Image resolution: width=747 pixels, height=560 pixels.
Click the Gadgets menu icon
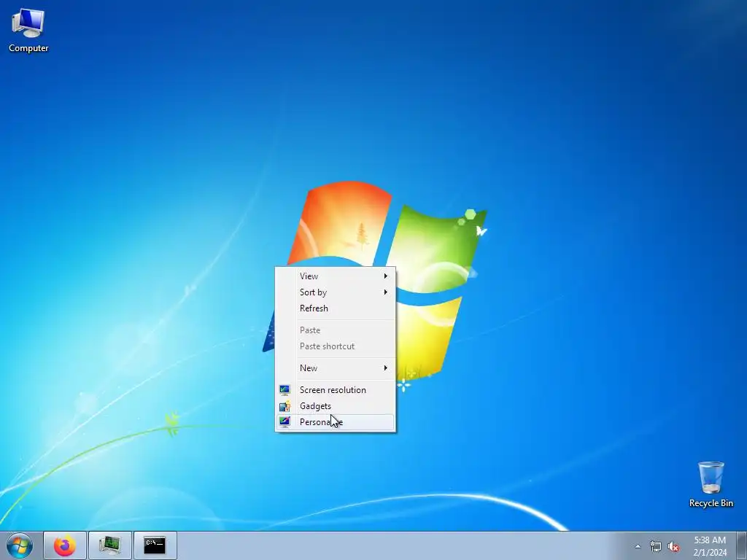click(285, 406)
